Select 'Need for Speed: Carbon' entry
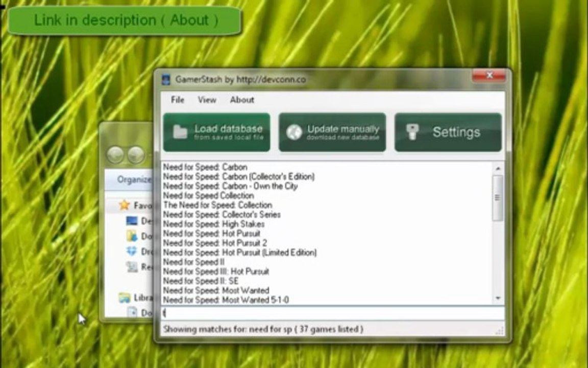The width and height of the screenshot is (588, 368). tap(205, 167)
